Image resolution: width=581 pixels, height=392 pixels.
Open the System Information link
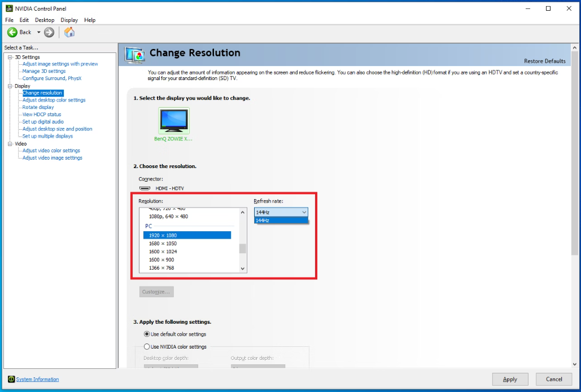point(37,379)
